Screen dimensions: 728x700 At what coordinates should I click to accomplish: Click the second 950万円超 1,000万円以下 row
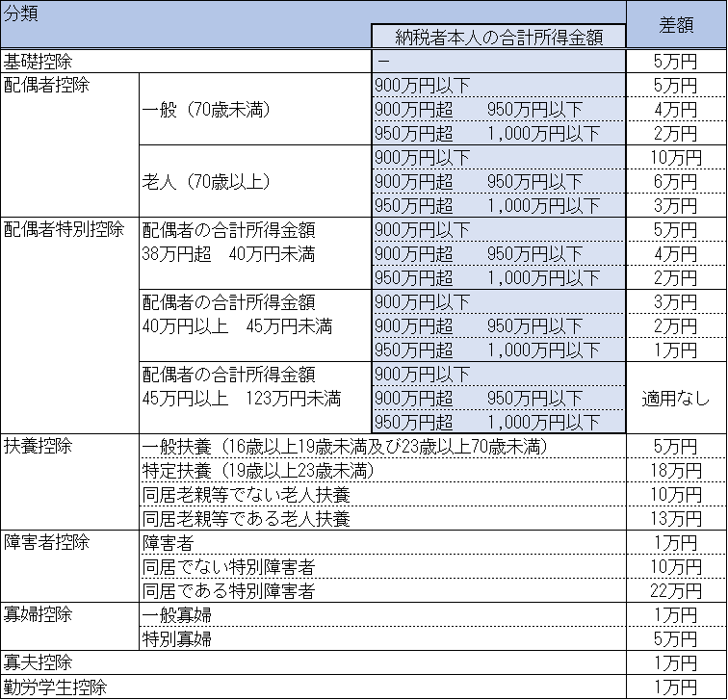(498, 205)
